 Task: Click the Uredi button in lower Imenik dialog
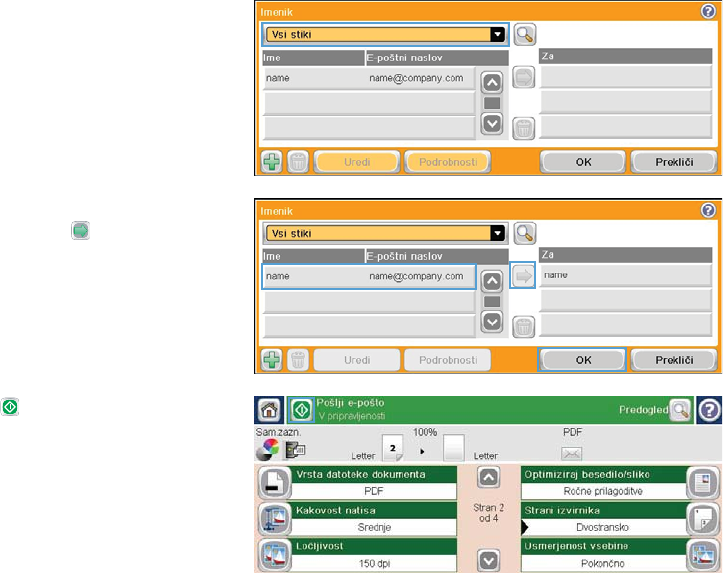point(357,360)
